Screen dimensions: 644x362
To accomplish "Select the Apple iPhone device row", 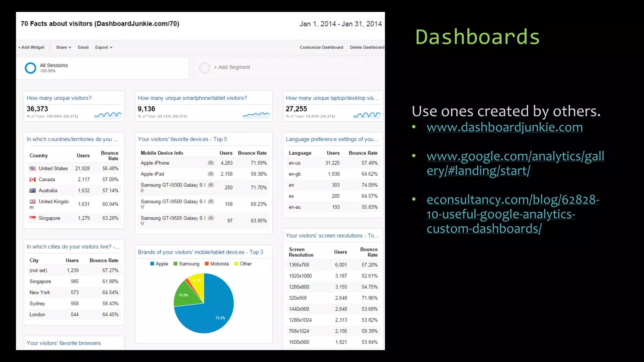I will coord(204,163).
